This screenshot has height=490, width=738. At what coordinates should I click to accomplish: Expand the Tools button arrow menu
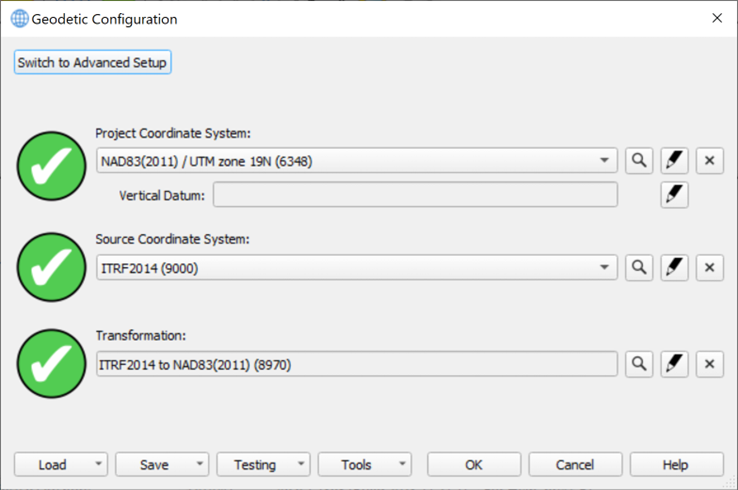point(402,464)
